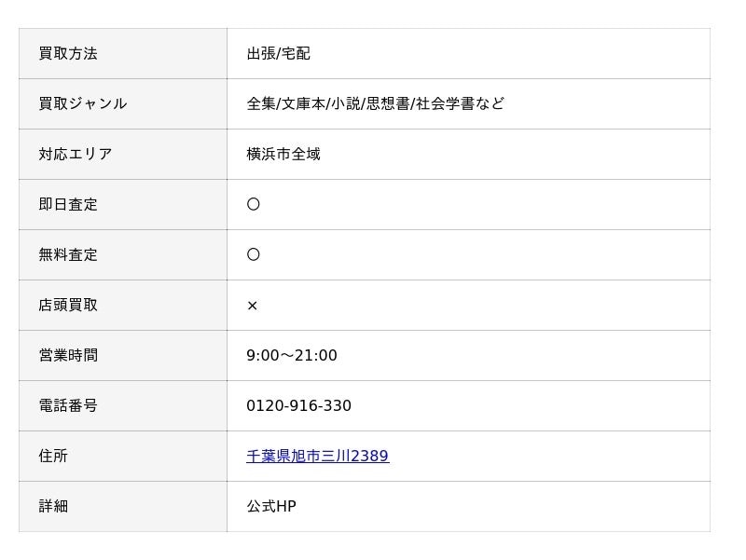Click the circle mark beside 無料査定
Viewport: 746px width, 560px height.
pos(253,254)
